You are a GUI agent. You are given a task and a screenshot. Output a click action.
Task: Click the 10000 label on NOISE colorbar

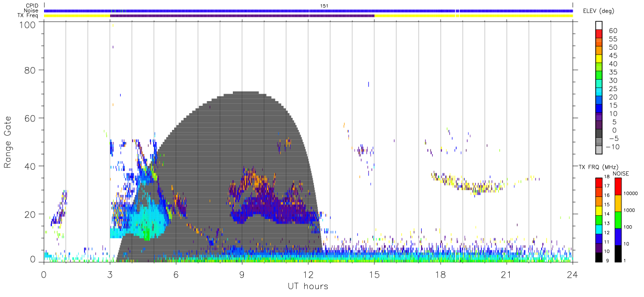631,194
